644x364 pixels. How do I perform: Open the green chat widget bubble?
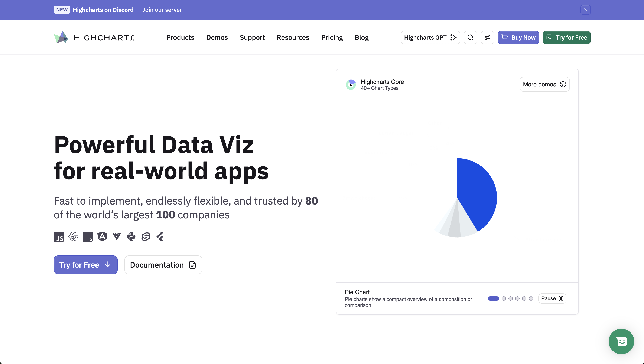click(621, 341)
